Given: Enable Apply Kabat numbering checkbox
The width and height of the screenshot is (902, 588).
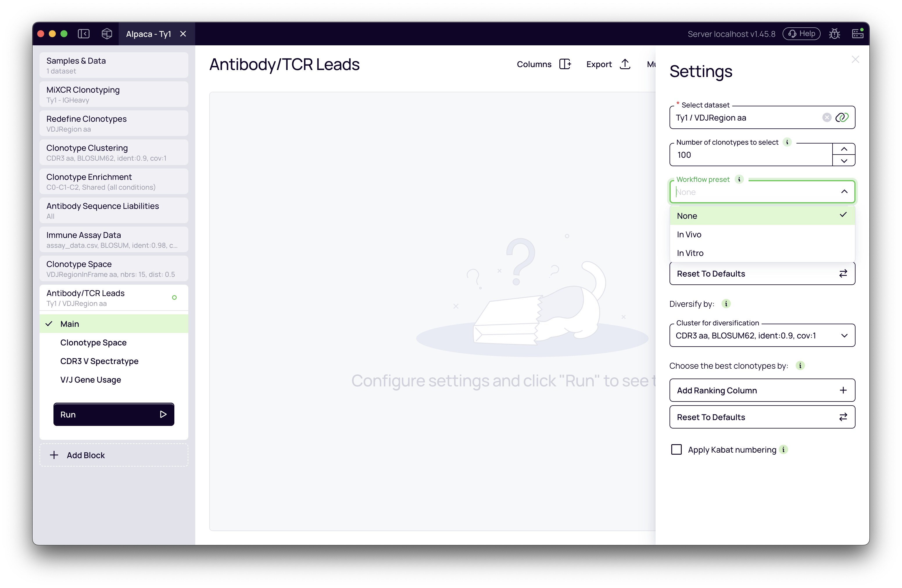Looking at the screenshot, I should click(676, 450).
